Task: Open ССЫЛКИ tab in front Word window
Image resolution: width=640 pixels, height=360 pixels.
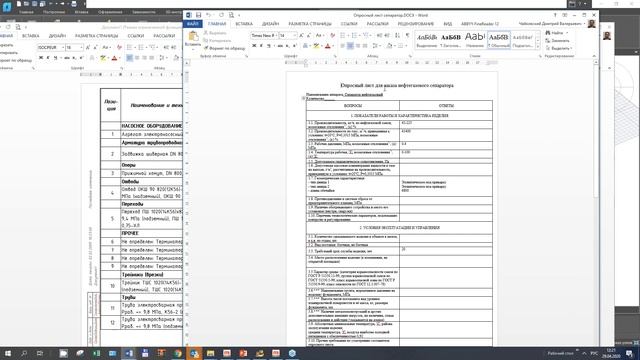Action: [349, 24]
